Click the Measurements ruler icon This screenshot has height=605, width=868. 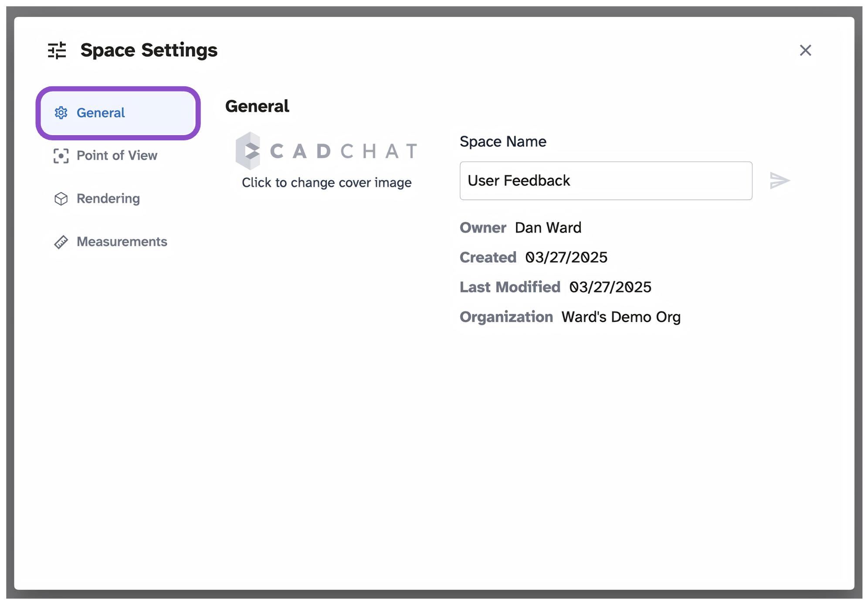(61, 242)
